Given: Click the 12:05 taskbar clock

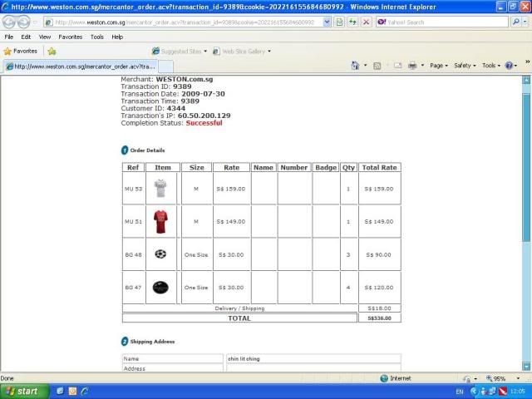Looking at the screenshot, I should tap(517, 392).
